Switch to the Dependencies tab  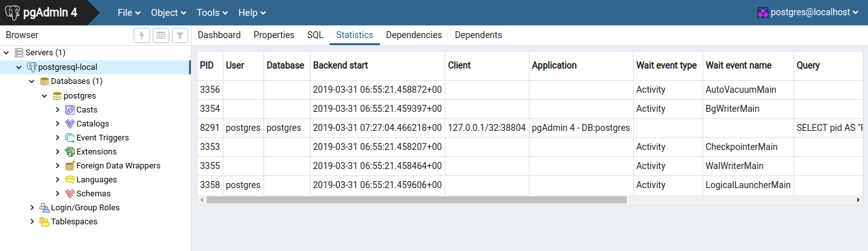414,35
